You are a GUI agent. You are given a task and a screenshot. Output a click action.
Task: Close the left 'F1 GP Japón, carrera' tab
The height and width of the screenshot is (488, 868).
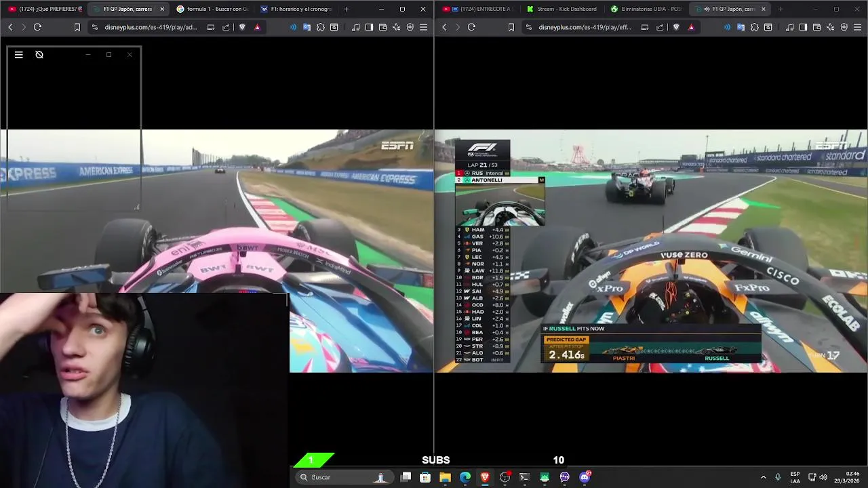coord(162,9)
